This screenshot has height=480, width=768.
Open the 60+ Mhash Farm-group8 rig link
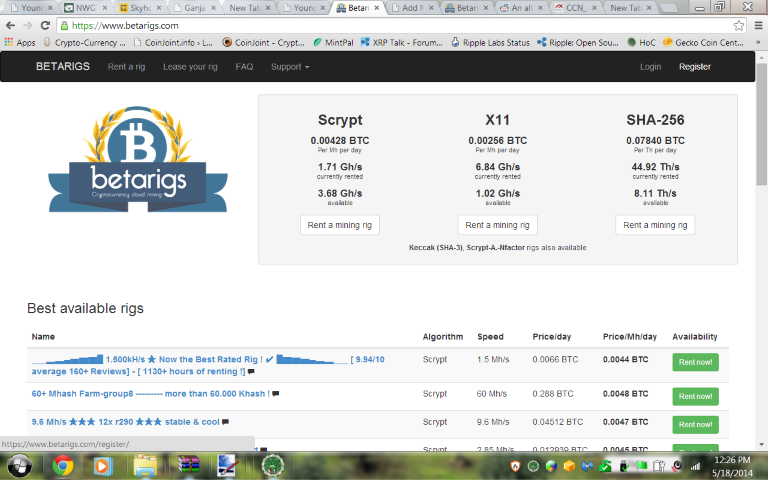pos(150,394)
